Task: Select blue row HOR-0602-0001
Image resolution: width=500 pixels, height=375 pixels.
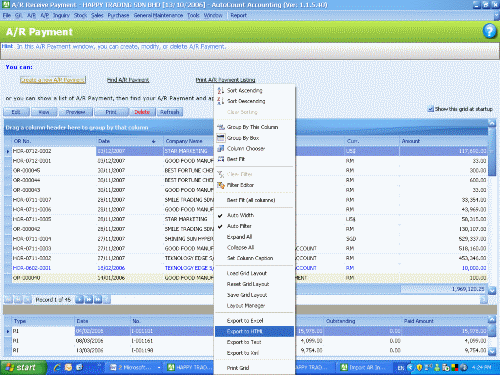Action: point(250,268)
